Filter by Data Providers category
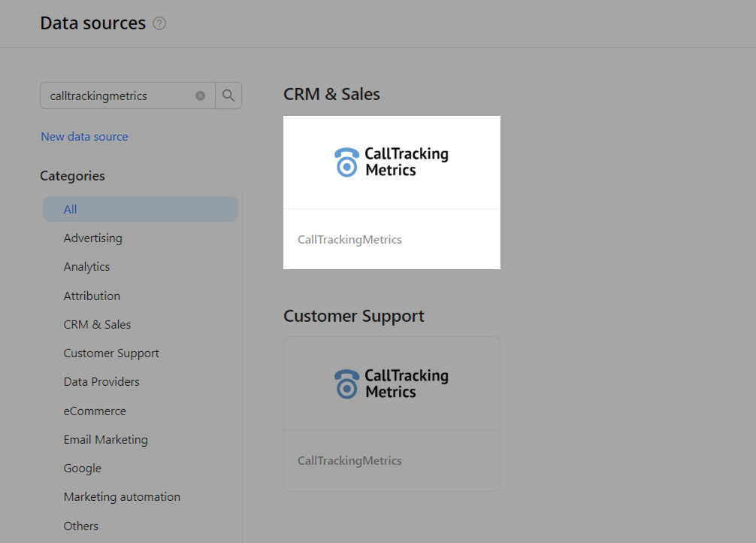The width and height of the screenshot is (756, 543). (x=101, y=381)
